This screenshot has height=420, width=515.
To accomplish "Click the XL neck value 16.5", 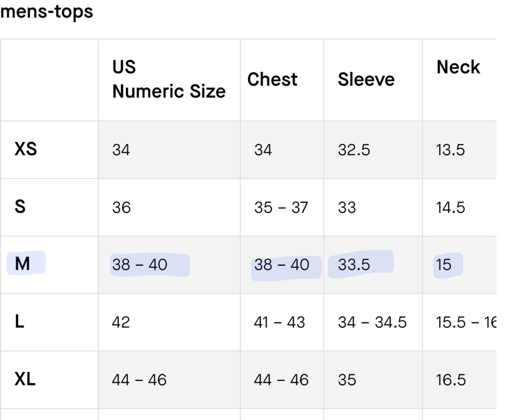I will (451, 380).
